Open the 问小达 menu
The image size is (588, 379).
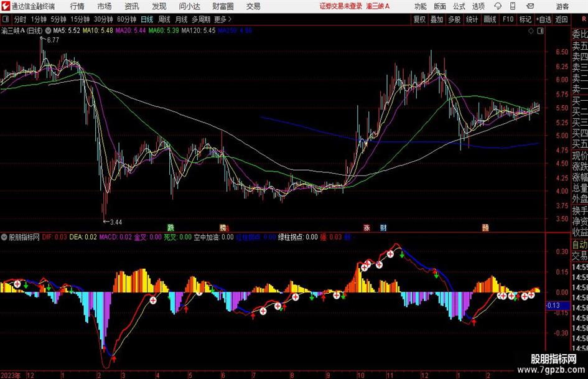pos(189,6)
